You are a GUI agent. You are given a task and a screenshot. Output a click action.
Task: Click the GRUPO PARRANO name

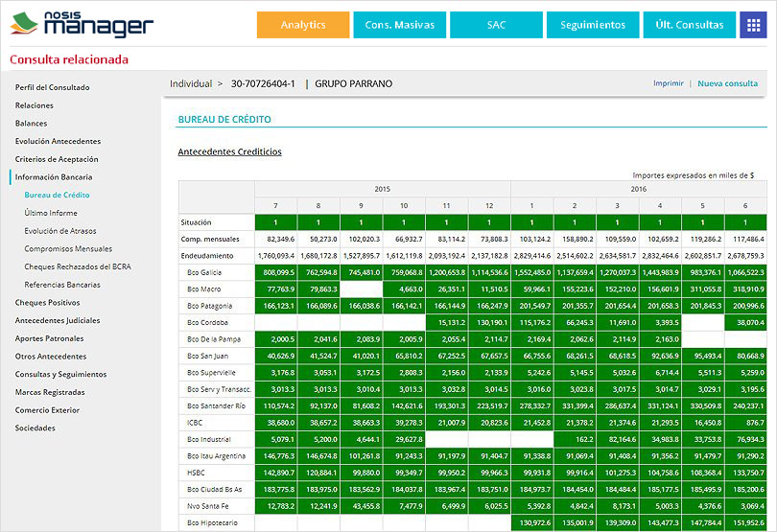[x=353, y=83]
